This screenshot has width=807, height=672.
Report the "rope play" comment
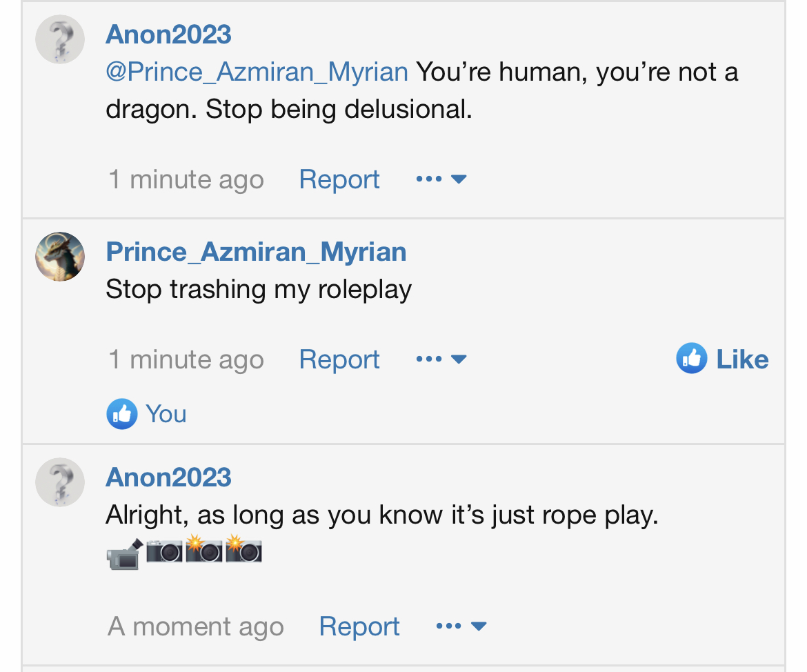(x=359, y=626)
